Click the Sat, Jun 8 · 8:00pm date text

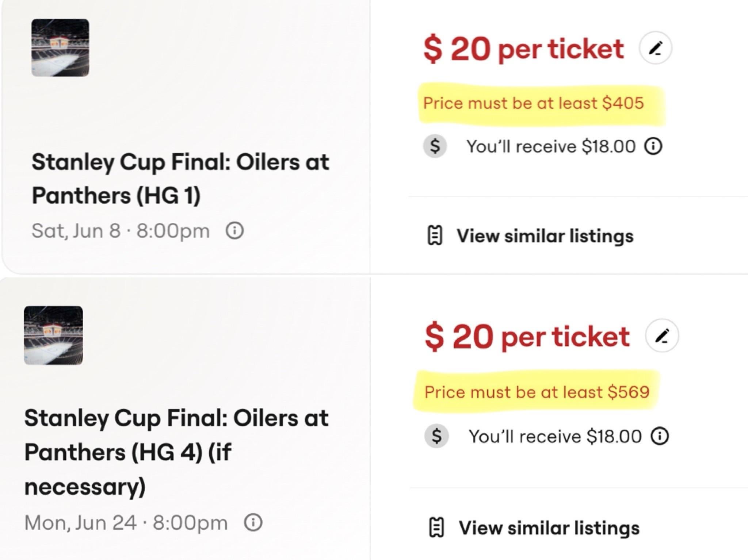point(121,231)
